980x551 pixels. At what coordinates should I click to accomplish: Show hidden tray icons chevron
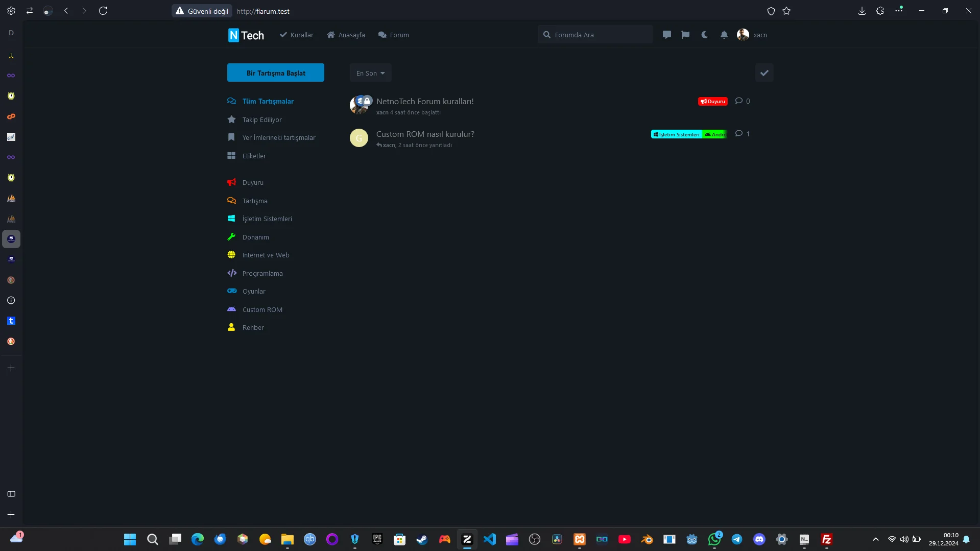point(876,539)
